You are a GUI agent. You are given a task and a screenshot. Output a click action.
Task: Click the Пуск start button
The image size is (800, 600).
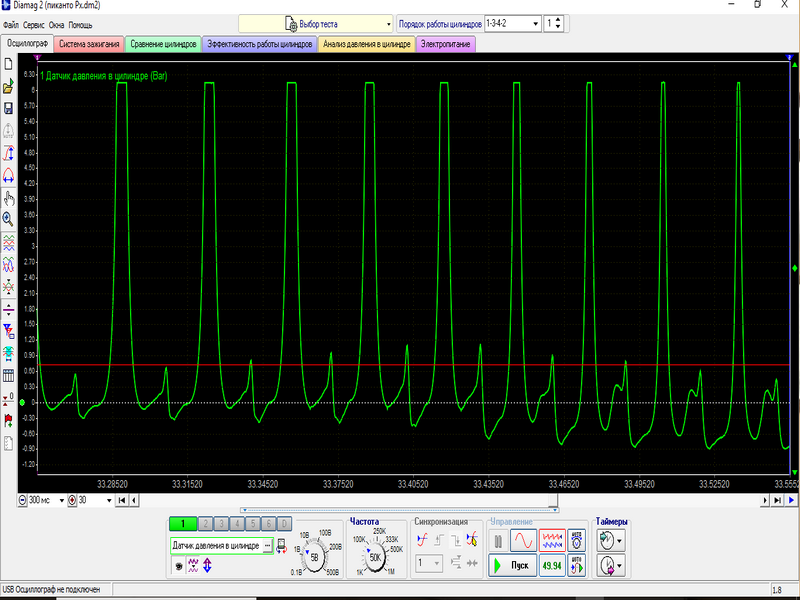[x=512, y=565]
